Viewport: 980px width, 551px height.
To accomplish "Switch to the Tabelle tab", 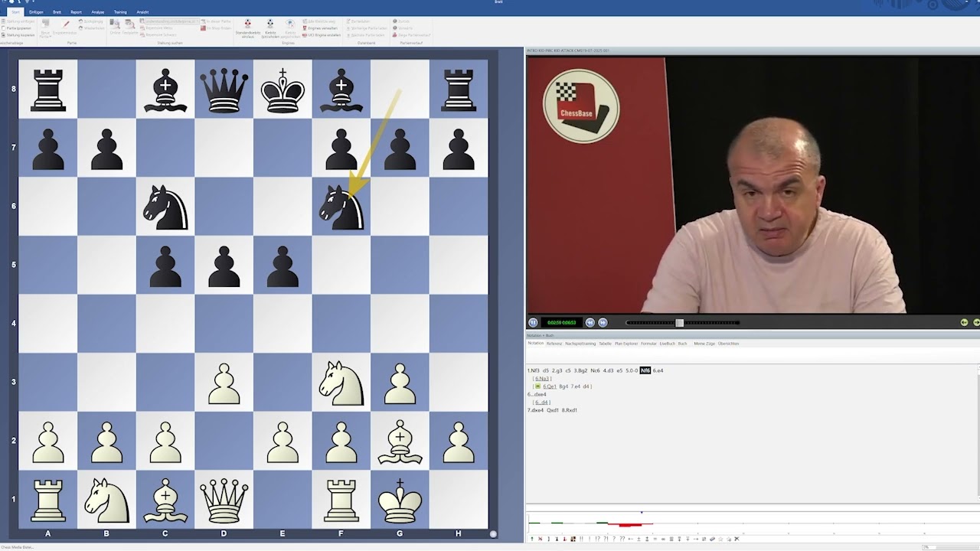I will point(605,344).
